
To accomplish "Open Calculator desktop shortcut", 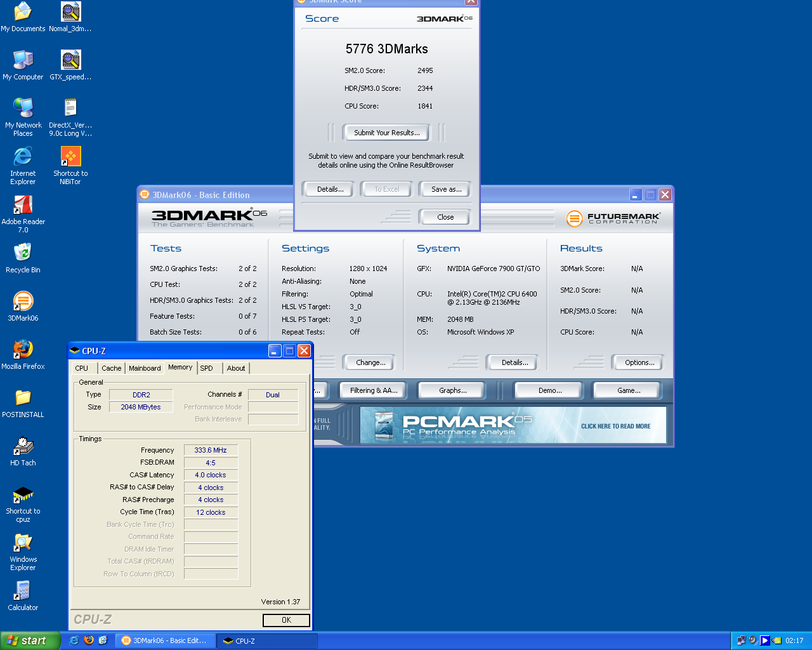I will 23,596.
